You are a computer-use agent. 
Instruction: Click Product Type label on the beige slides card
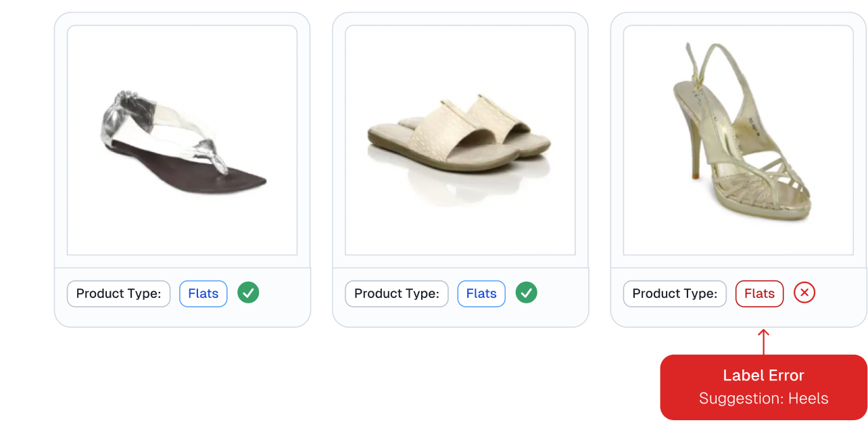point(397,294)
